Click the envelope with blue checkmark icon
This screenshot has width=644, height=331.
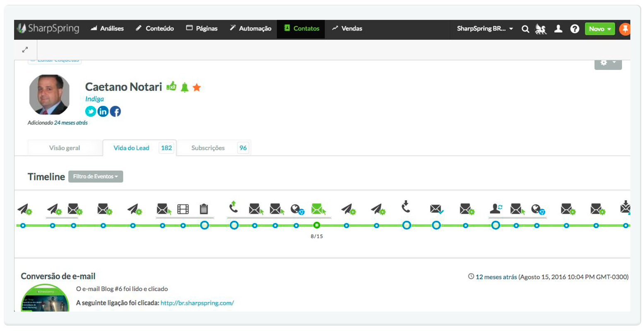point(437,209)
